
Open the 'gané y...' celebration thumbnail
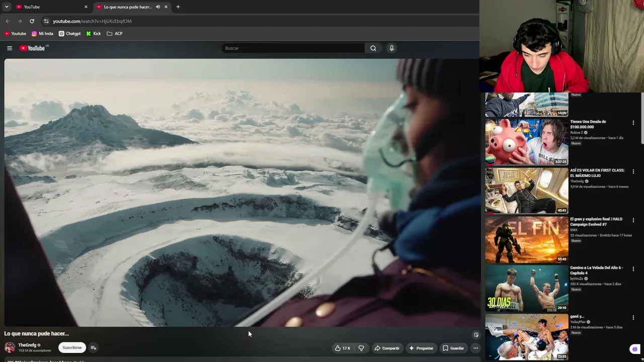click(527, 337)
